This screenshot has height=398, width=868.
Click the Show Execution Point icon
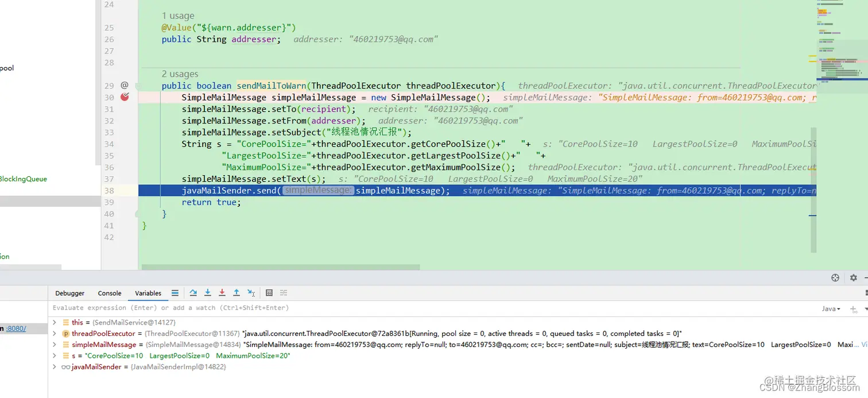pos(175,293)
